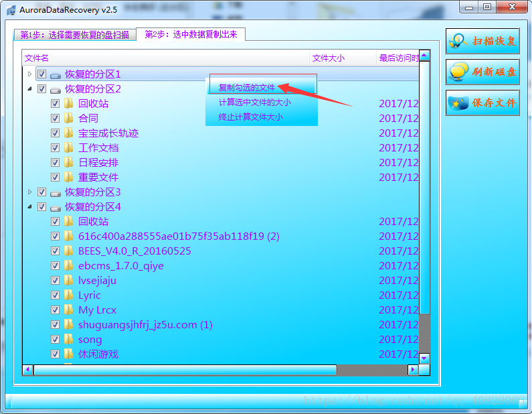Viewport: 532px width, 414px height.
Task: Uncheck 616c400a288555ae01b75f35ab118f19 (2) checkbox
Action: (55, 236)
